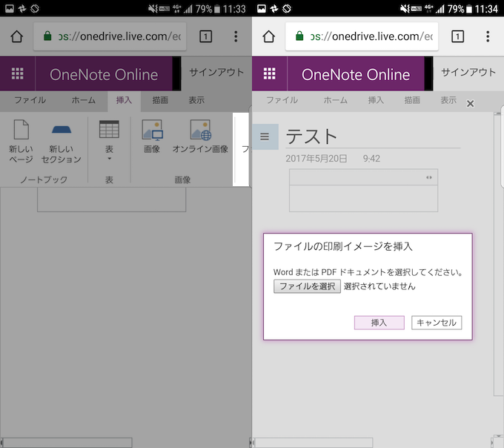Click サインアウト in right screen
The image size is (504, 448).
tap(468, 73)
